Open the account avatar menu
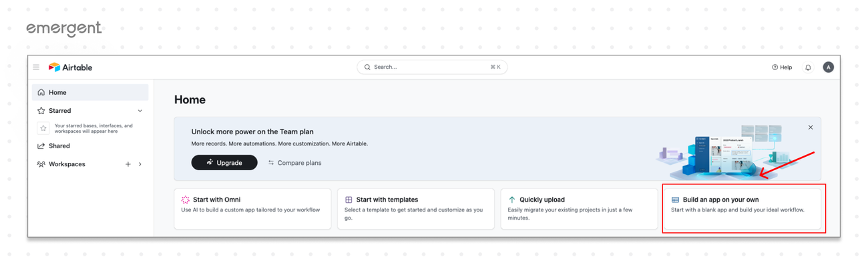The height and width of the screenshot is (271, 868). pos(828,67)
